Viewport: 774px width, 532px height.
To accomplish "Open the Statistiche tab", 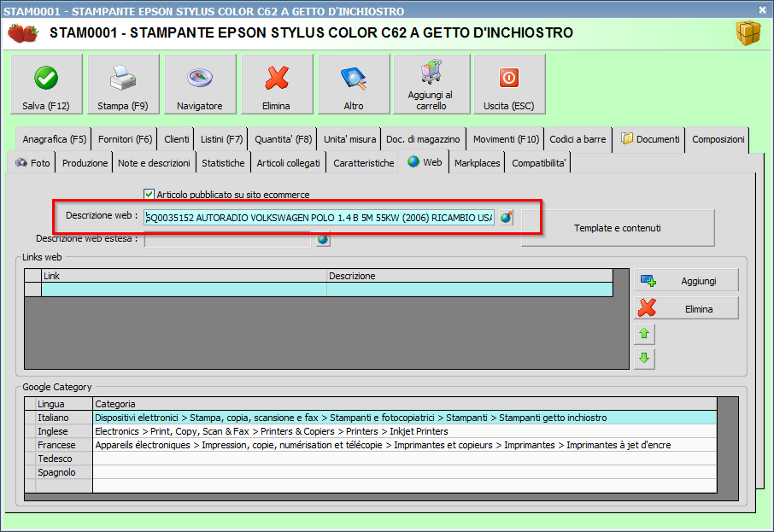I will coord(223,163).
